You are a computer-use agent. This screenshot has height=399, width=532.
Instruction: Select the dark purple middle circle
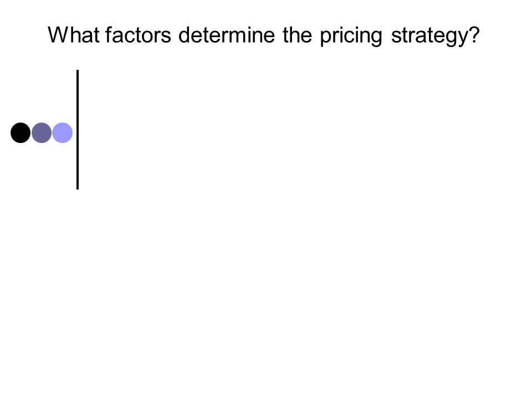pos(42,132)
